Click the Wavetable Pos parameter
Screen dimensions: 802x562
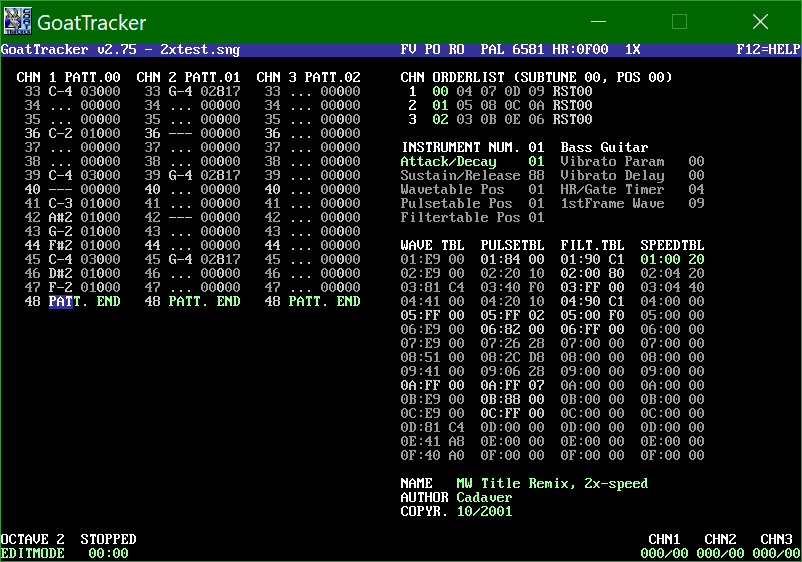444,189
